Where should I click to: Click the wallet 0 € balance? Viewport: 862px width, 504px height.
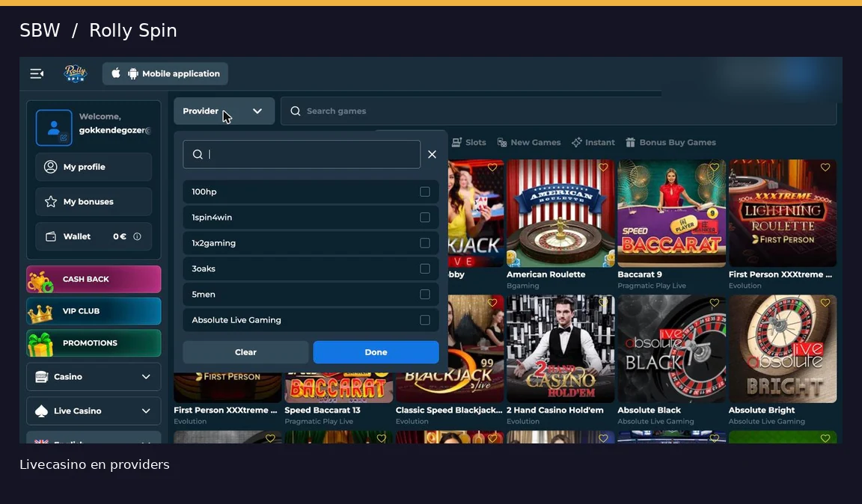(120, 236)
